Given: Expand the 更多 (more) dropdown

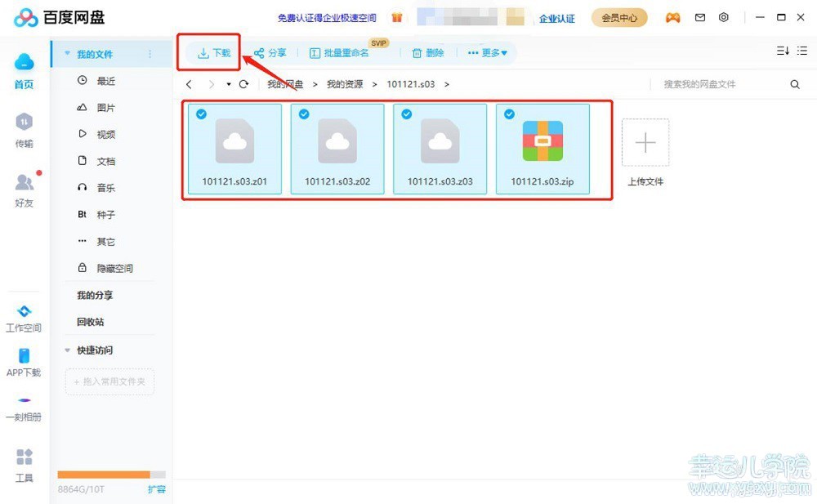Looking at the screenshot, I should click(488, 53).
